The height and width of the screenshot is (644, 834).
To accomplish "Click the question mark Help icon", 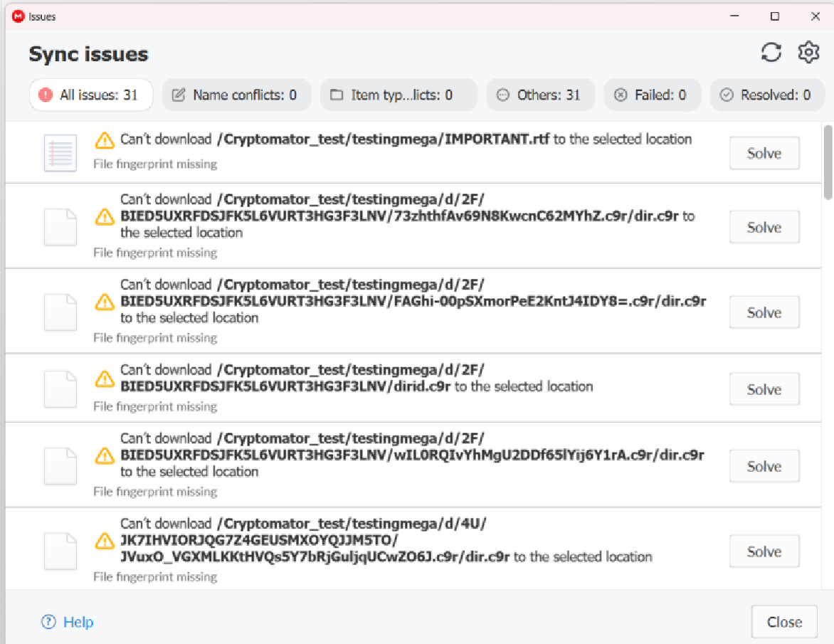I will [x=48, y=622].
